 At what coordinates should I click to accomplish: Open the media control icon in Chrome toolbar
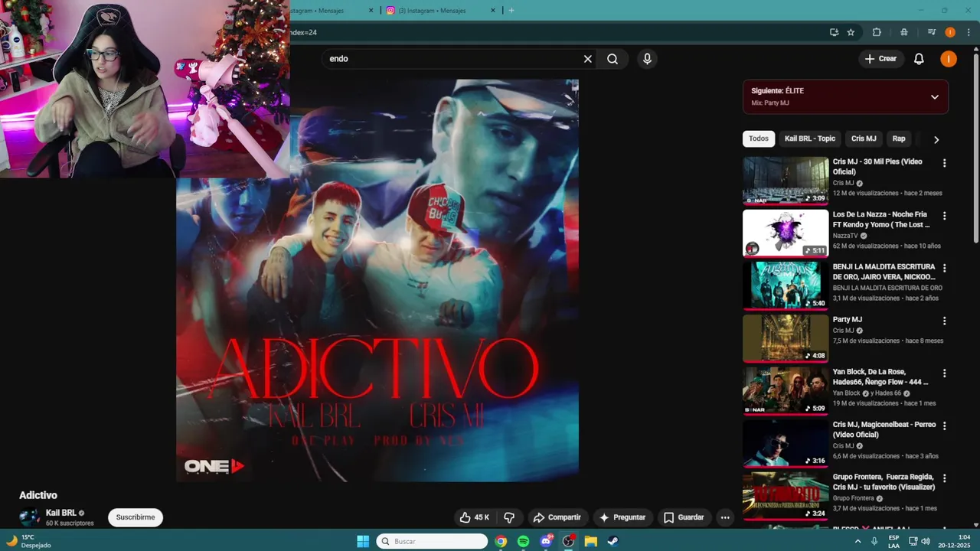coord(932,32)
